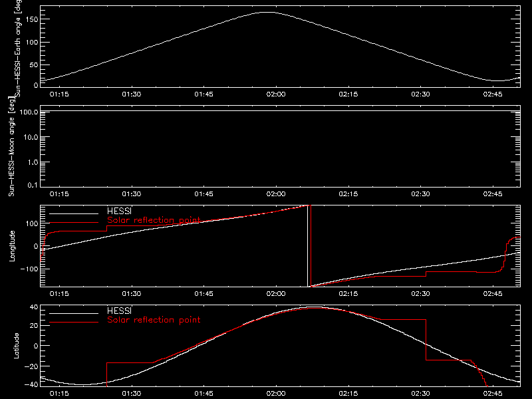Click 02:30 time label under Latitude plot
This screenshot has height=399, width=532.
coord(420,394)
